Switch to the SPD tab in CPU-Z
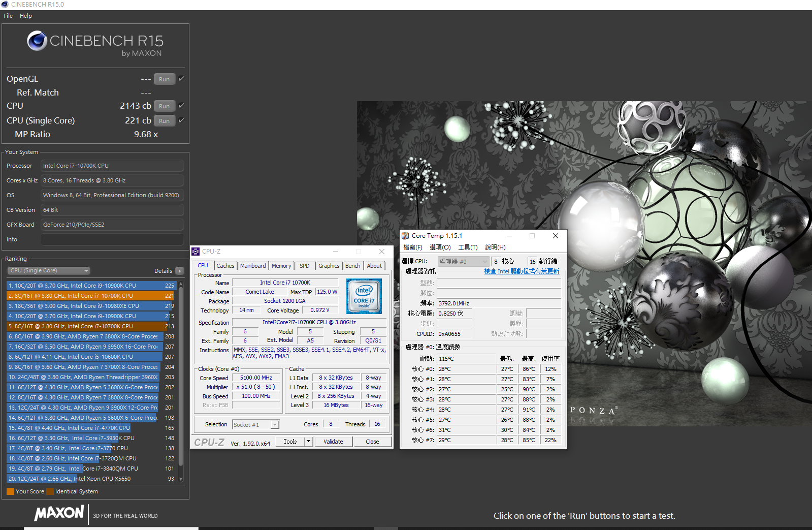 pyautogui.click(x=305, y=266)
